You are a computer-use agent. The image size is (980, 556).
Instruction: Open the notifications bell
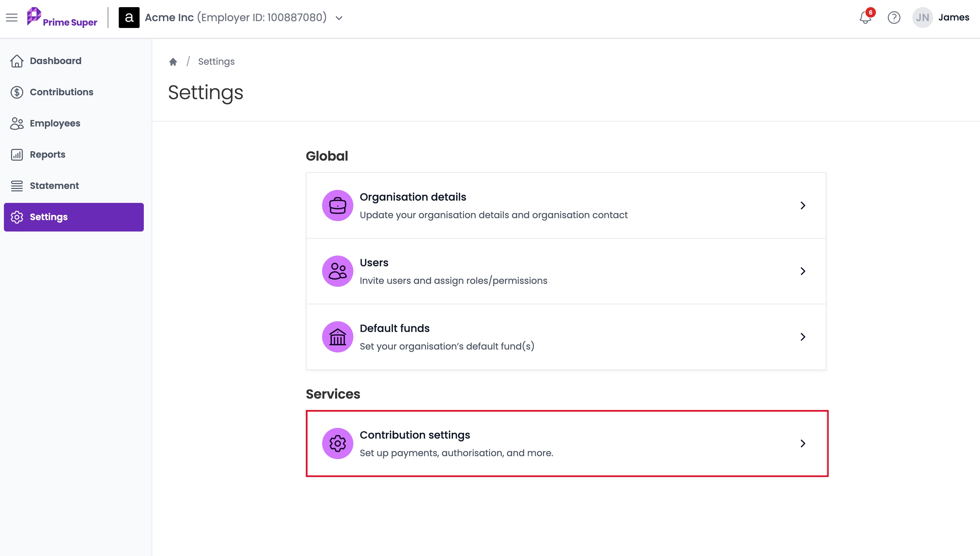[865, 18]
